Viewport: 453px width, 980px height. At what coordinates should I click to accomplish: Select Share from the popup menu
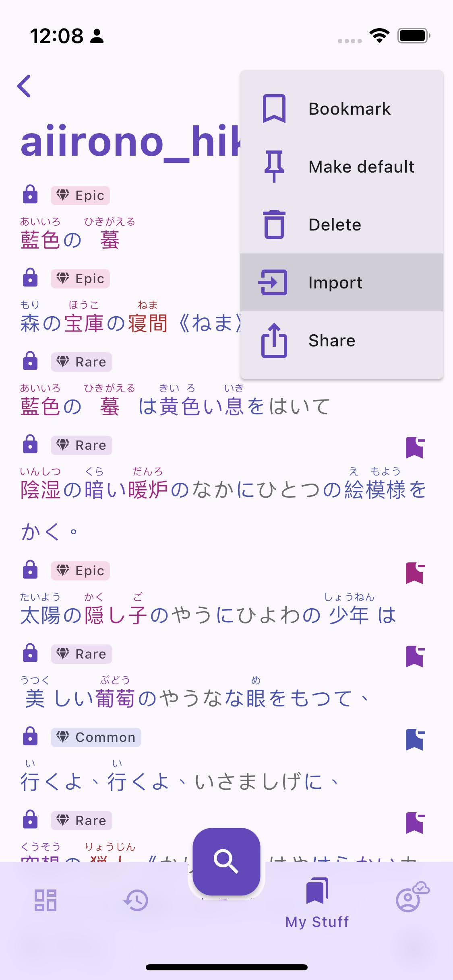coord(342,340)
